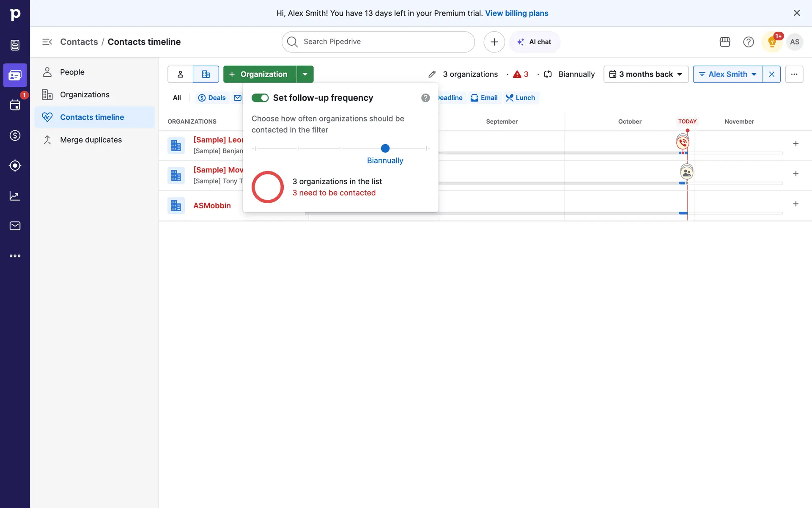
Task: Open the Deals icon in left sidebar
Action: point(15,135)
